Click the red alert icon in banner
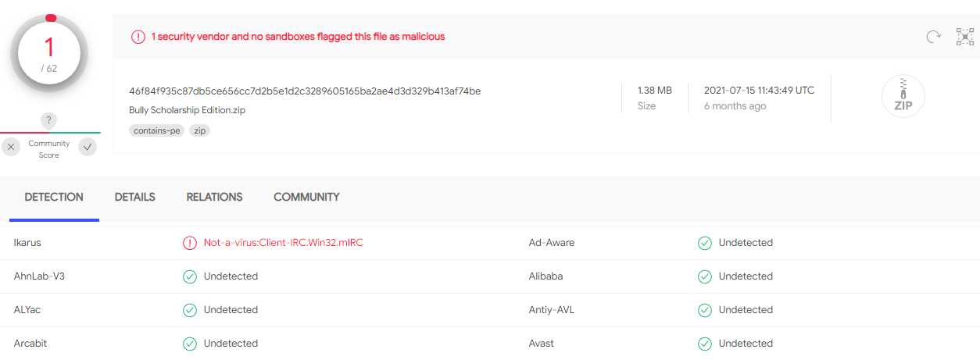Screen dimensions: 980x360 coord(138,37)
